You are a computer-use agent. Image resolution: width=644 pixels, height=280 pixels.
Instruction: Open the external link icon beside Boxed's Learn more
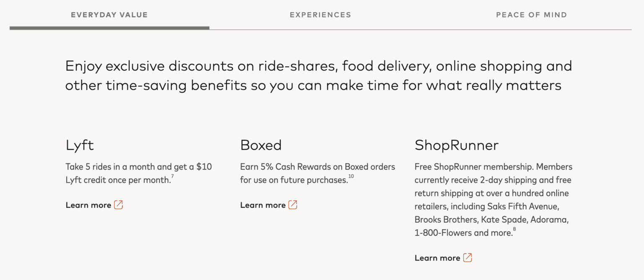pos(293,205)
